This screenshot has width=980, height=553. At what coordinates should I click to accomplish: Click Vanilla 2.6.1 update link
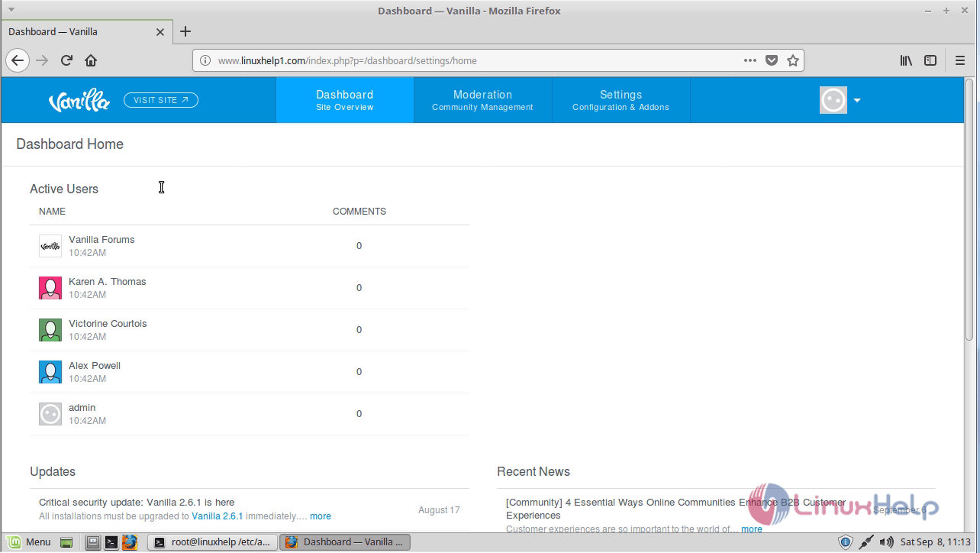tap(218, 516)
